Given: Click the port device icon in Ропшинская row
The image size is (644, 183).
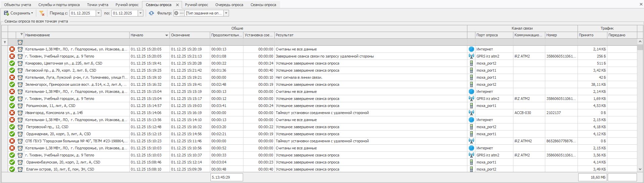Looking at the screenshot, I should 471,106.
